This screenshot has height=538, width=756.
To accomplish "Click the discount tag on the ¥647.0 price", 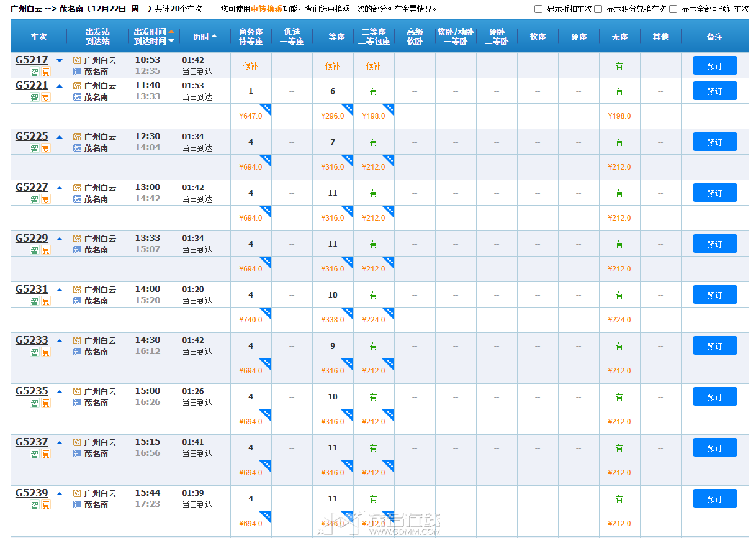I will (266, 109).
